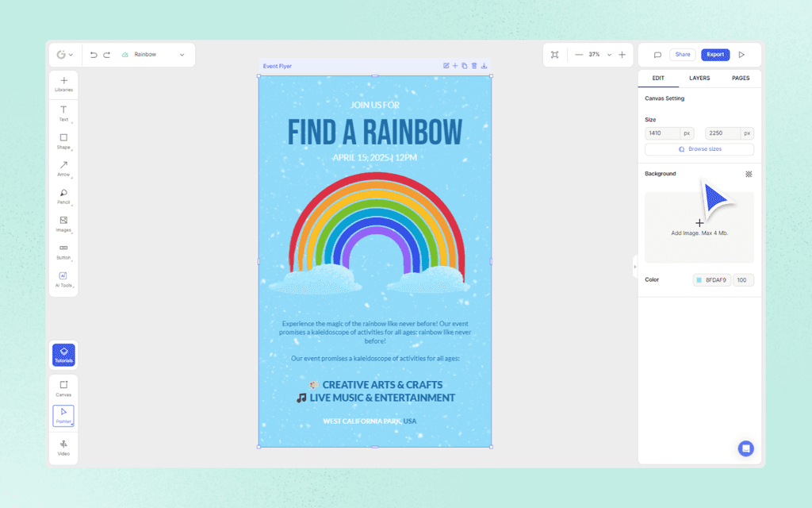The image size is (812, 508).
Task: Switch to the Pointer tool
Action: tap(63, 414)
